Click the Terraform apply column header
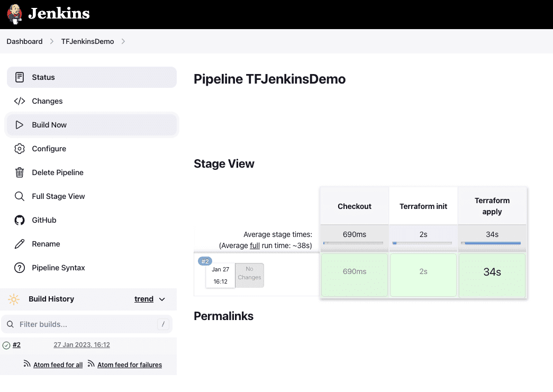The image size is (553, 392). click(x=492, y=206)
